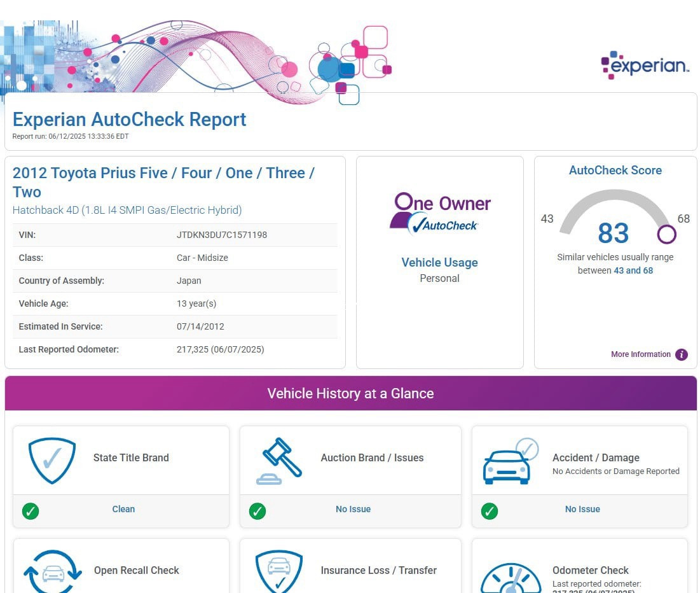Click the Accident / Damage car icon
Viewport: 700px width, 593px height.
point(511,461)
